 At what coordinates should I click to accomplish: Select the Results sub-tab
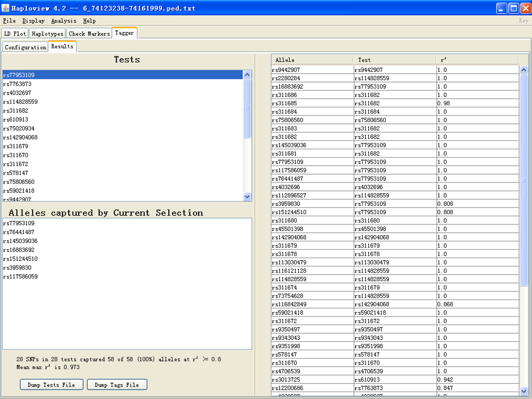coord(62,46)
